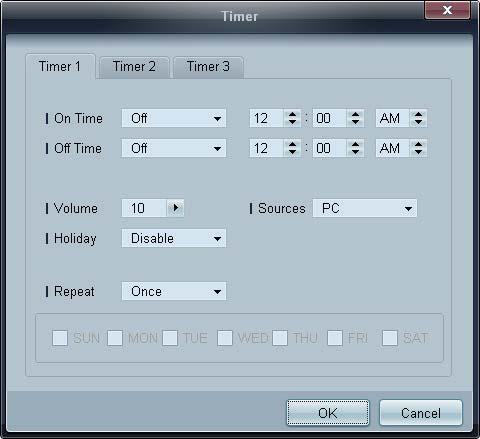This screenshot has height=439, width=480.
Task: Increase the On Time hour spinner
Action: click(292, 114)
